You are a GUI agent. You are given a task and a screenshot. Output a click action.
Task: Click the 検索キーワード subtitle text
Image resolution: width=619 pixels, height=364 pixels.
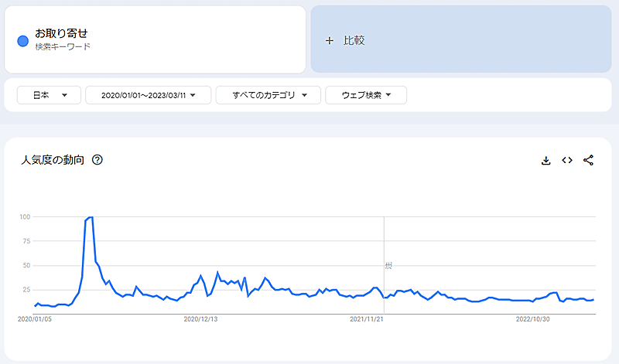click(63, 47)
